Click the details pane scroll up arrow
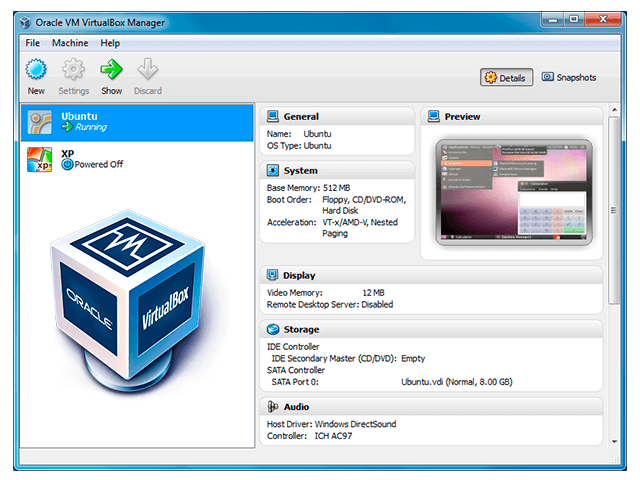Image resolution: width=640 pixels, height=480 pixels. tap(614, 110)
